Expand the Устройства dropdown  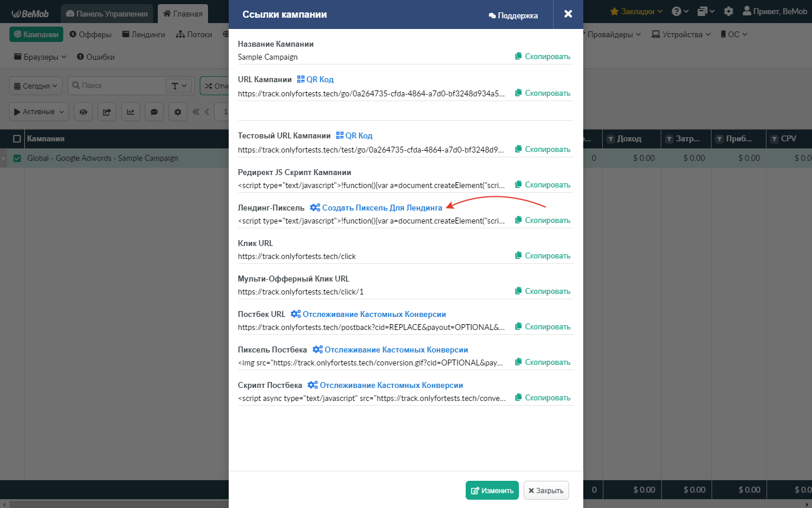[x=681, y=34]
